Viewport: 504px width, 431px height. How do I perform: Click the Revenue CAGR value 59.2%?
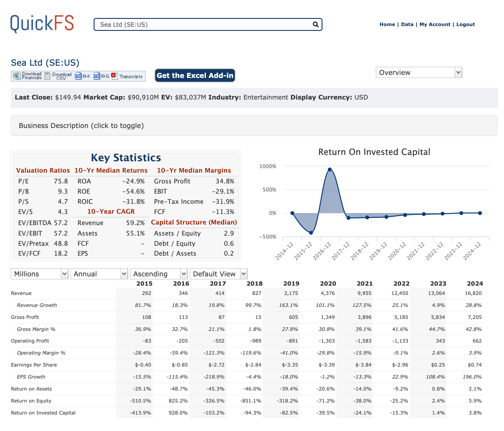pyautogui.click(x=135, y=223)
